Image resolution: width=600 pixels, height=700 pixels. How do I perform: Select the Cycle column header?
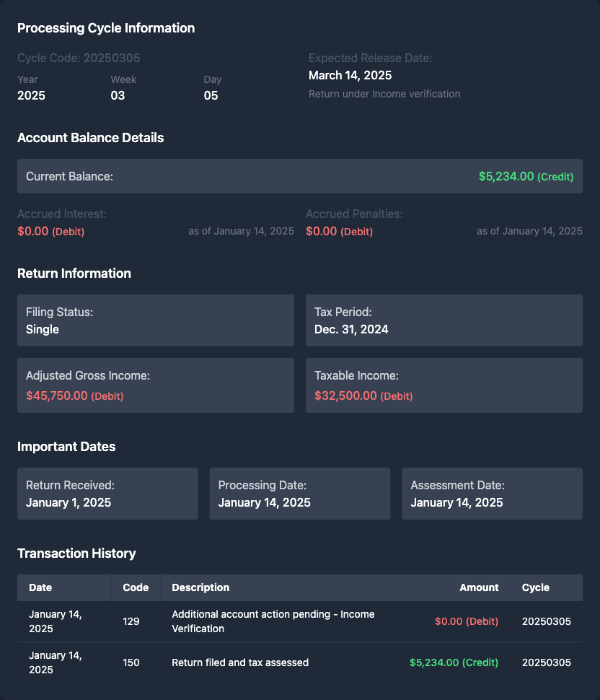pos(535,587)
